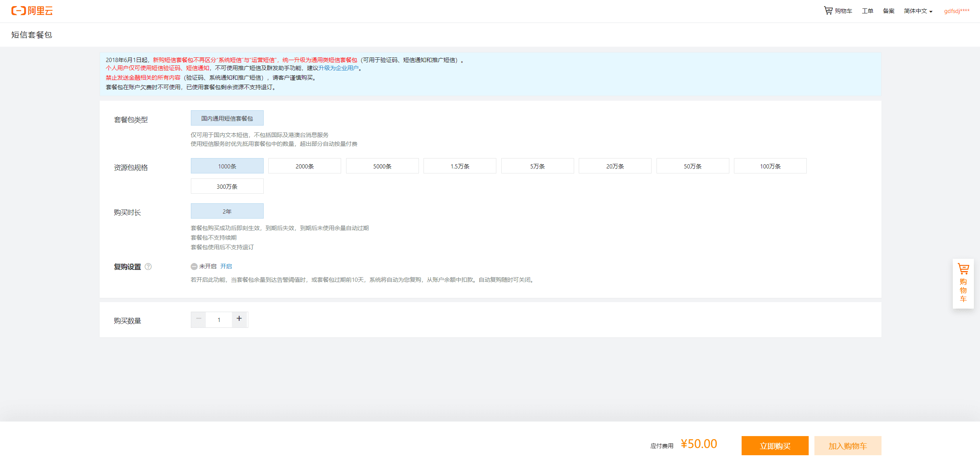Click the purchase quantity input field
Image resolution: width=980 pixels, height=469 pixels.
[x=219, y=320]
